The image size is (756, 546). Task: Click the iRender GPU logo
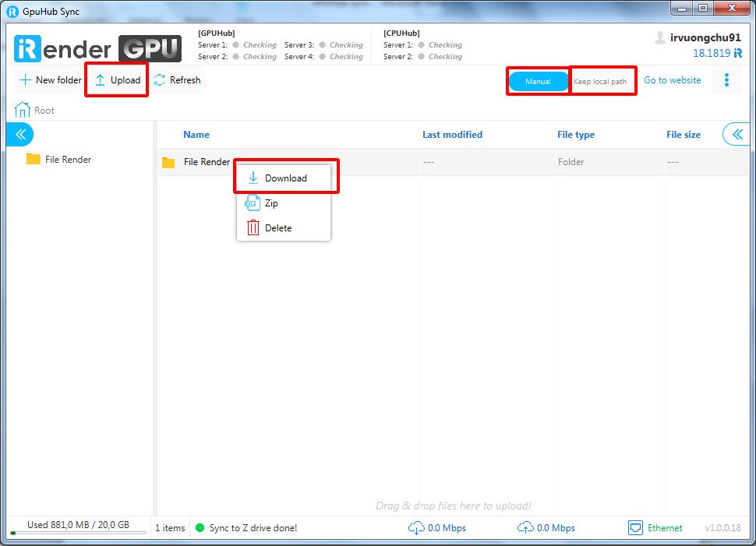click(x=97, y=48)
